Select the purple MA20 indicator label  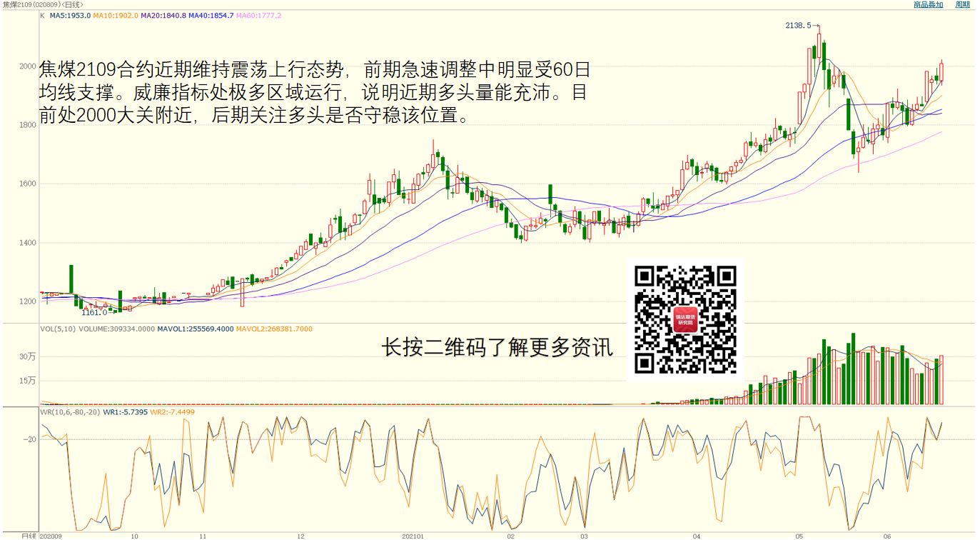click(x=163, y=15)
